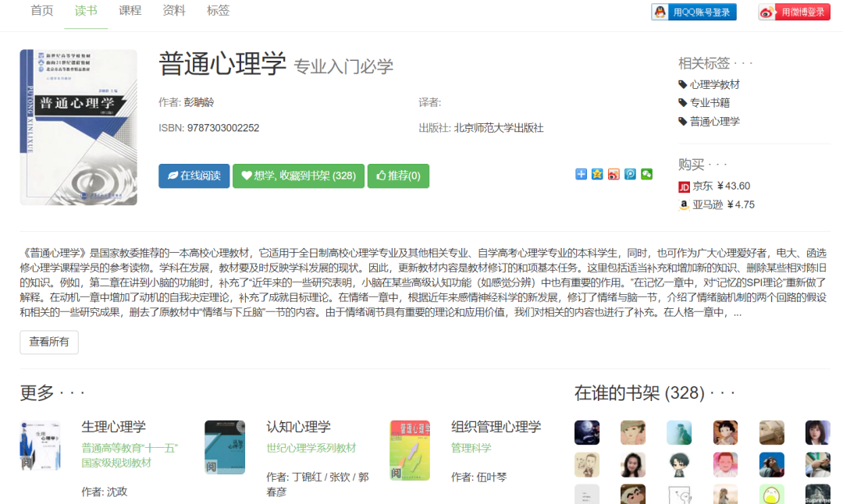Share the book to WeChat
The image size is (843, 504).
[x=646, y=175]
